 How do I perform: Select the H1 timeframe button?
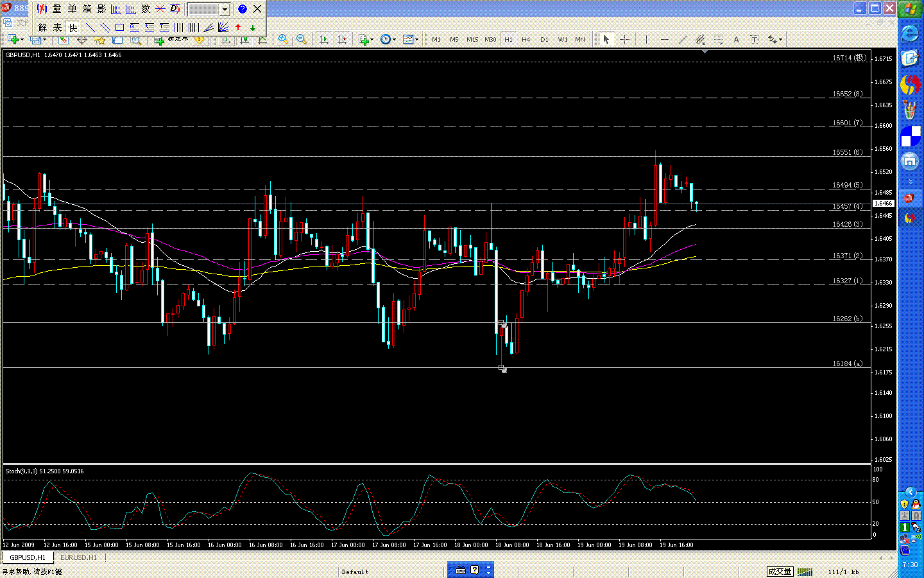tap(508, 39)
